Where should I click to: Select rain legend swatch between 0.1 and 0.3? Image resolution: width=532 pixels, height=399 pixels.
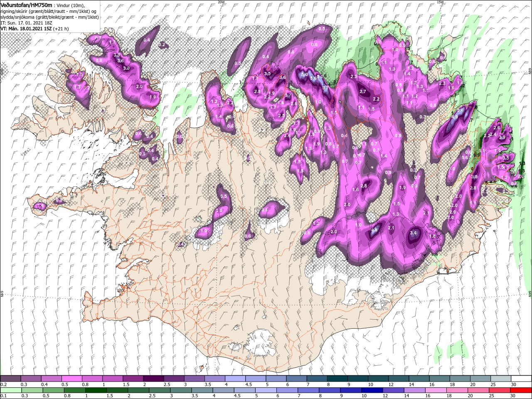coord(11,390)
